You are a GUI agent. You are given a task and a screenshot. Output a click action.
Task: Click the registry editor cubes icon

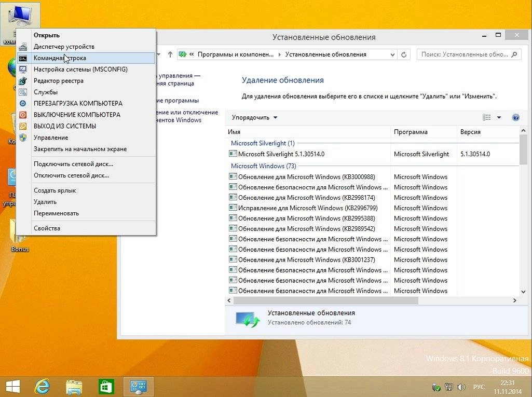click(23, 81)
